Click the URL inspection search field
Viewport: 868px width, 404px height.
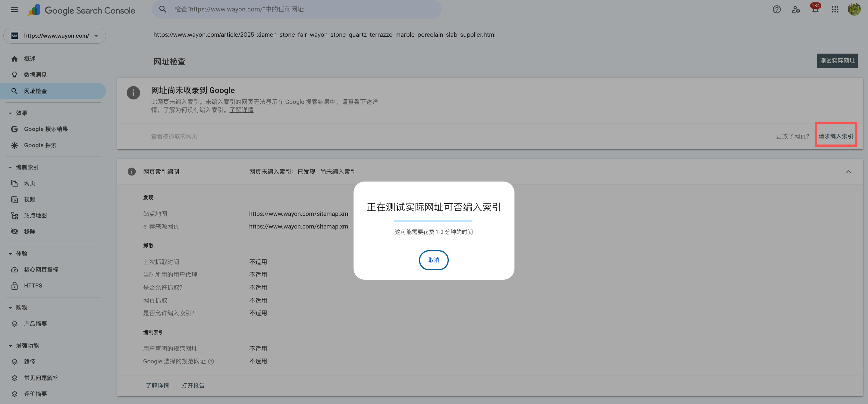[x=297, y=9]
